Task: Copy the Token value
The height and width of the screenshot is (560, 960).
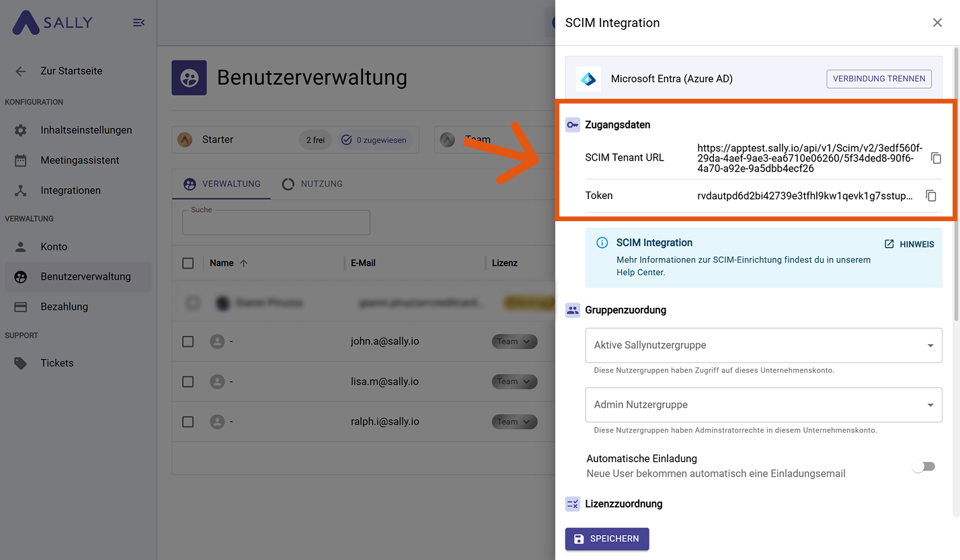Action: [x=930, y=196]
